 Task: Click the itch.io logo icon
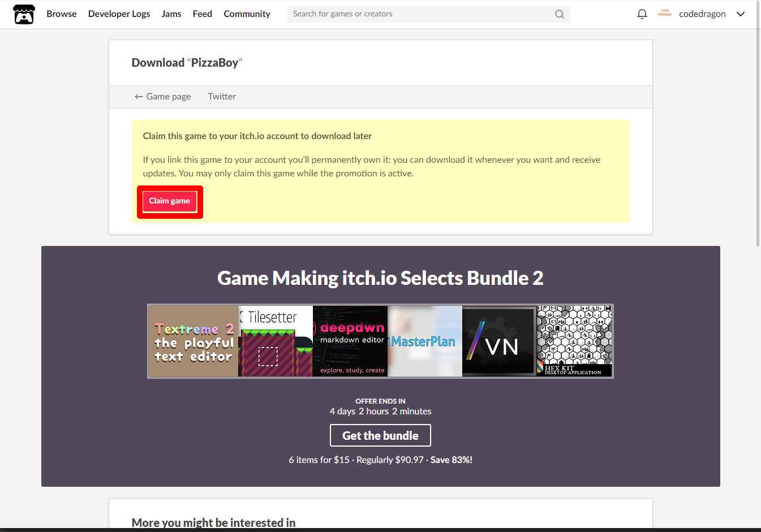(x=24, y=14)
